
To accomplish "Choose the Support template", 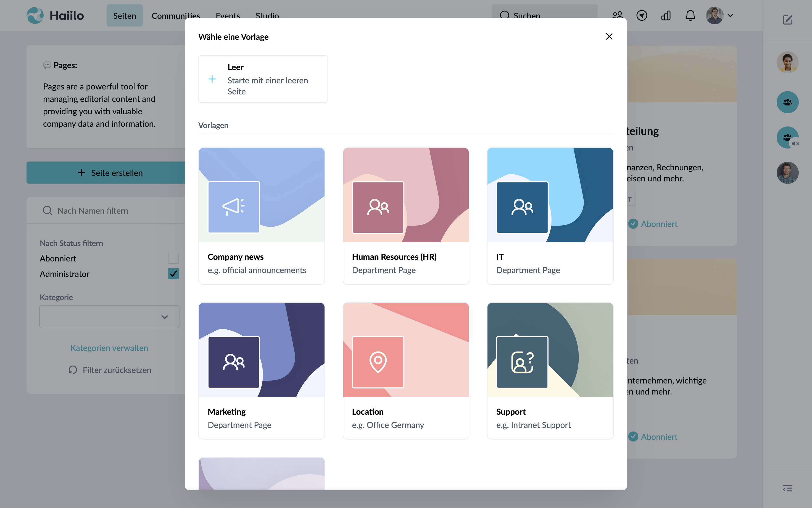I will 550,371.
